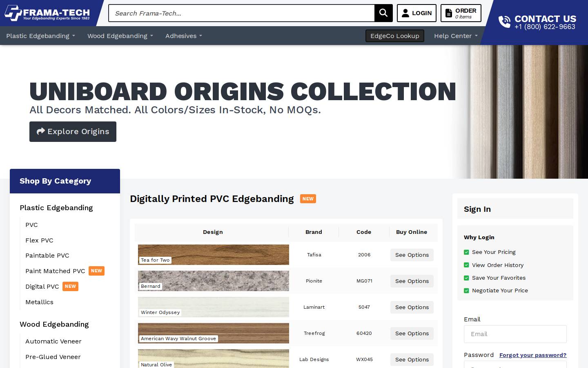Image resolution: width=588 pixels, height=368 pixels.
Task: Click the NEW badge beside Paint Matched PVC
Action: click(x=96, y=271)
